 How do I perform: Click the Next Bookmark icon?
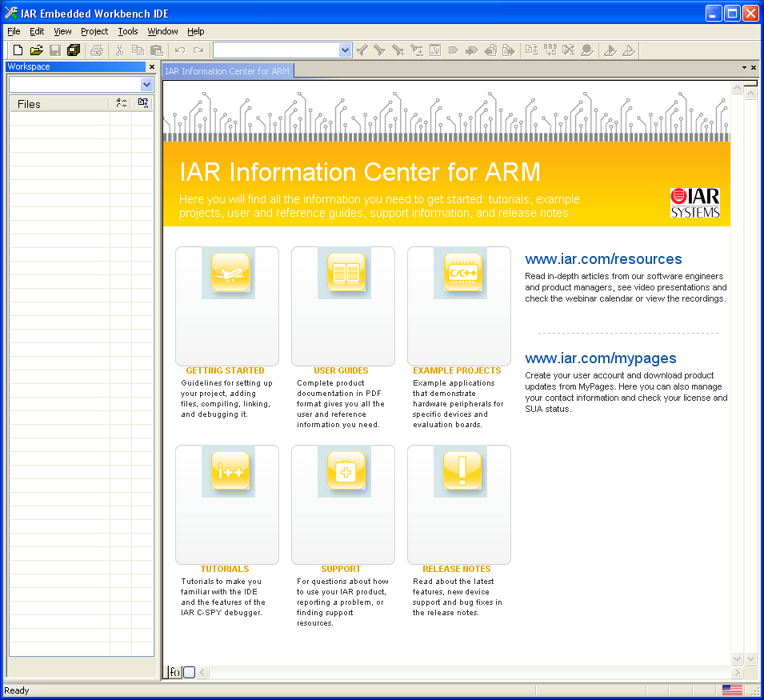coord(472,50)
